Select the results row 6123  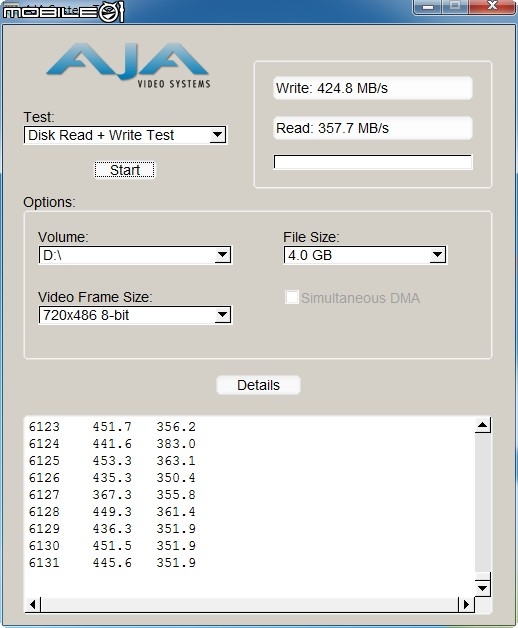(x=112, y=427)
